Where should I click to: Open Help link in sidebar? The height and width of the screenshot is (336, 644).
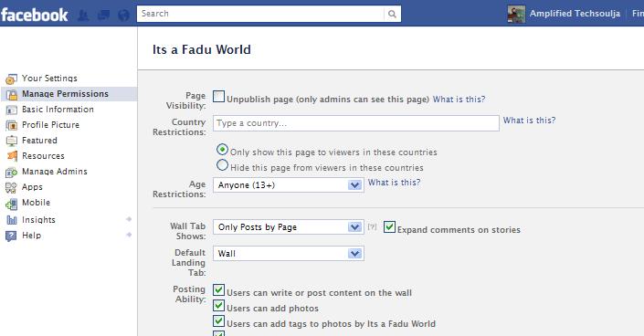pos(31,236)
